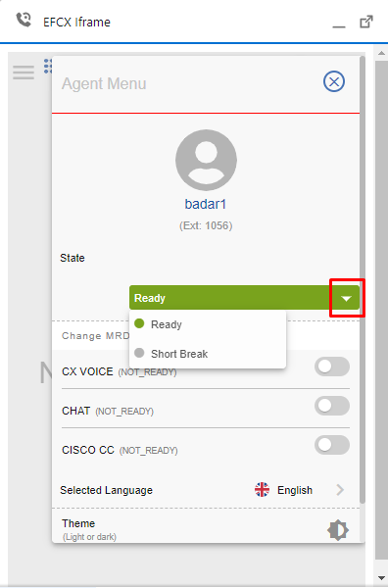Click the badar1 profile avatar

206,160
